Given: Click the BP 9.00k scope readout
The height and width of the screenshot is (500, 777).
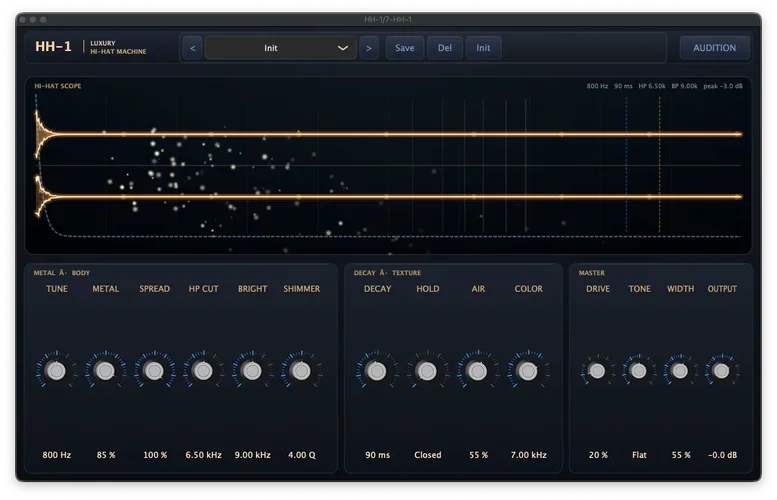Looking at the screenshot, I should click(684, 86).
